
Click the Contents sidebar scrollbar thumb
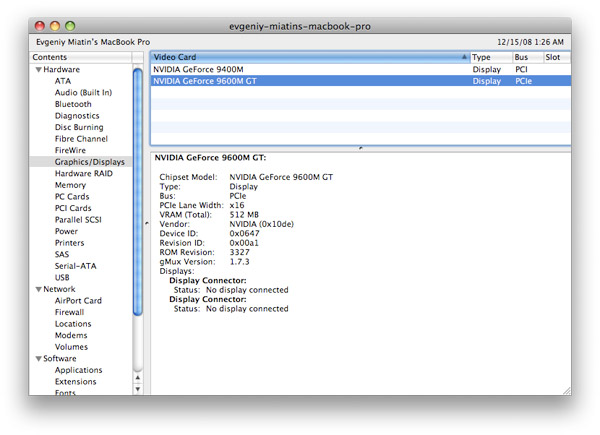pyautogui.click(x=138, y=190)
